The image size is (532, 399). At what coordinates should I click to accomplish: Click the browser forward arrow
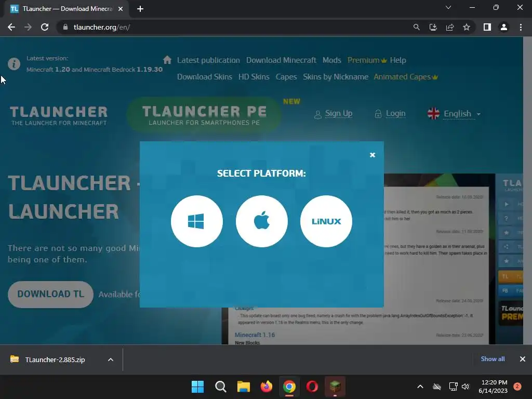click(x=28, y=27)
